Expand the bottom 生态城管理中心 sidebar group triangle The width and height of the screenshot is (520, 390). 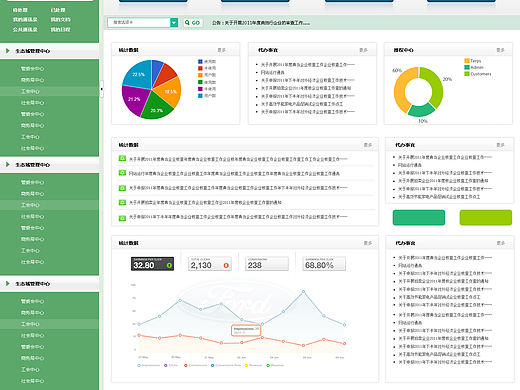click(x=8, y=283)
